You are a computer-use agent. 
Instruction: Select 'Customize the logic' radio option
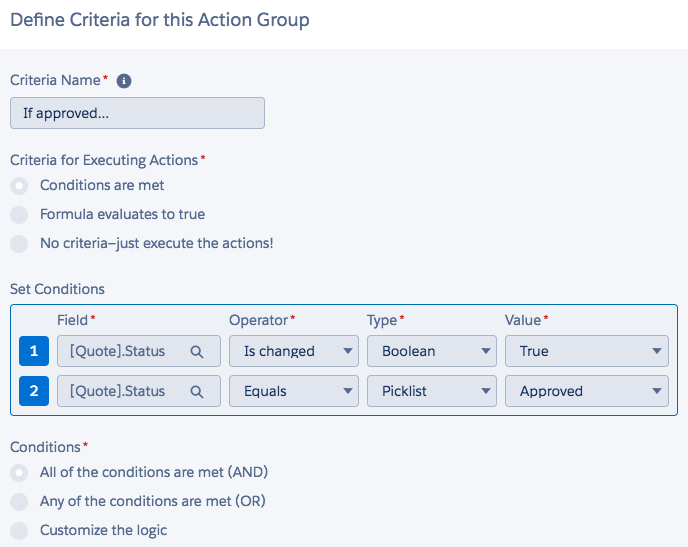tap(19, 530)
